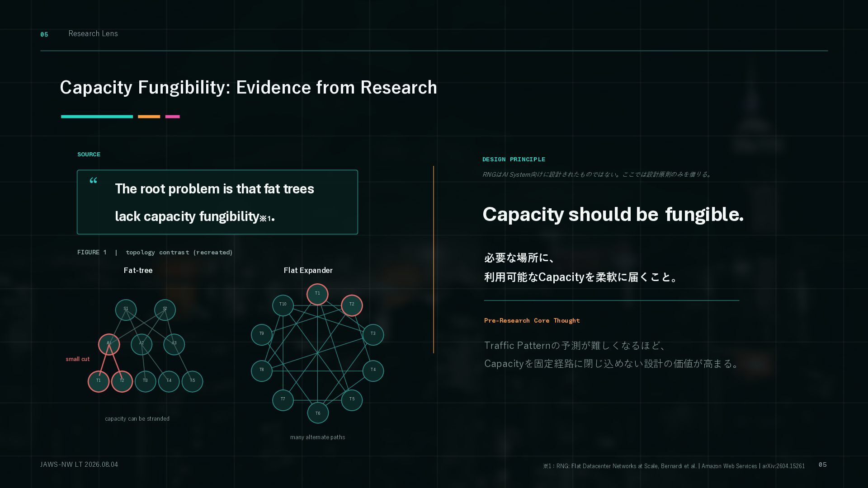The image size is (868, 488).
Task: Click the T5 leaf node in the Fat-tree
Action: pos(193,381)
